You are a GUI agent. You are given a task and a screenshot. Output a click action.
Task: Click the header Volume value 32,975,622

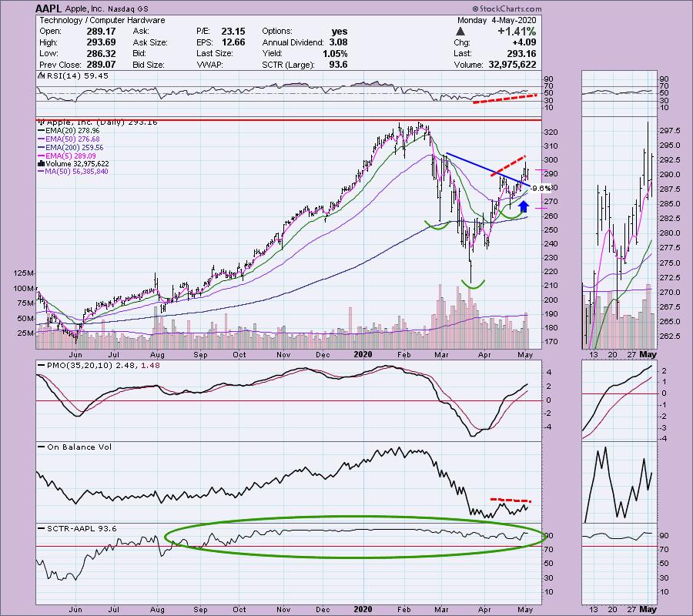point(512,65)
